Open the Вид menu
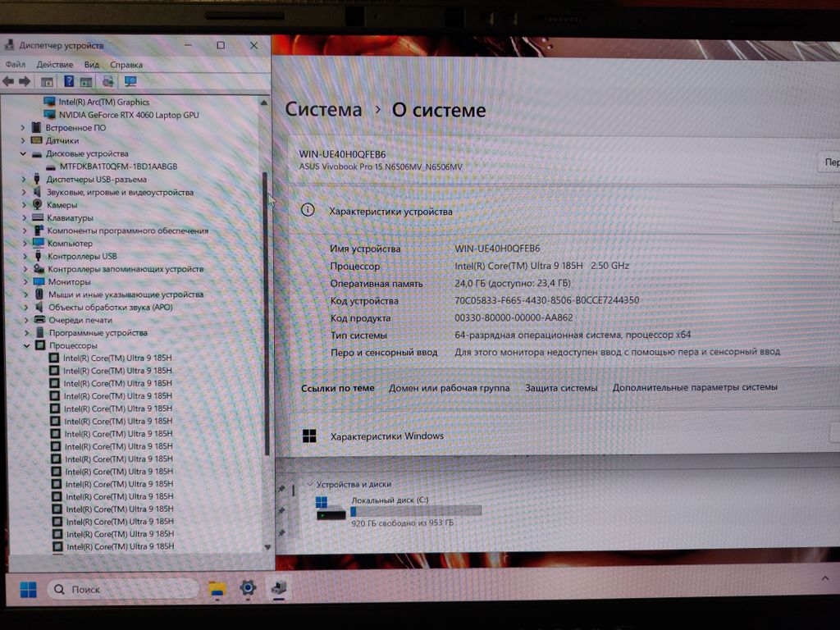This screenshot has width=840, height=630. click(91, 65)
